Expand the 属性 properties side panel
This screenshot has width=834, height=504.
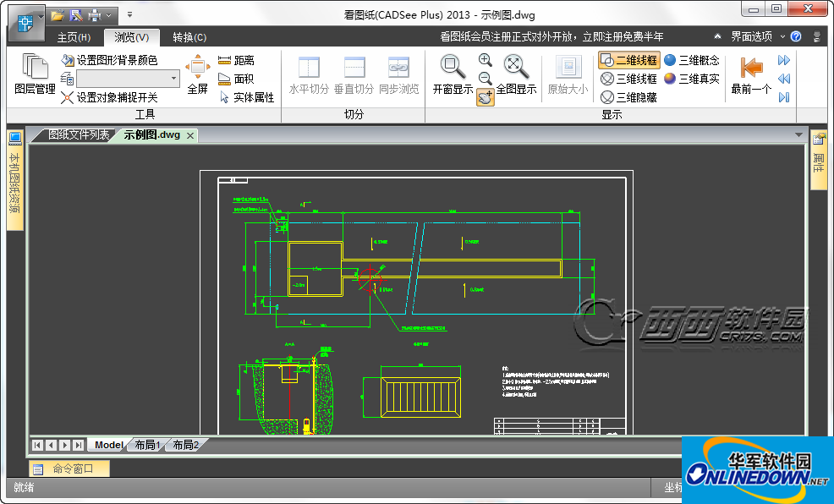(818, 160)
